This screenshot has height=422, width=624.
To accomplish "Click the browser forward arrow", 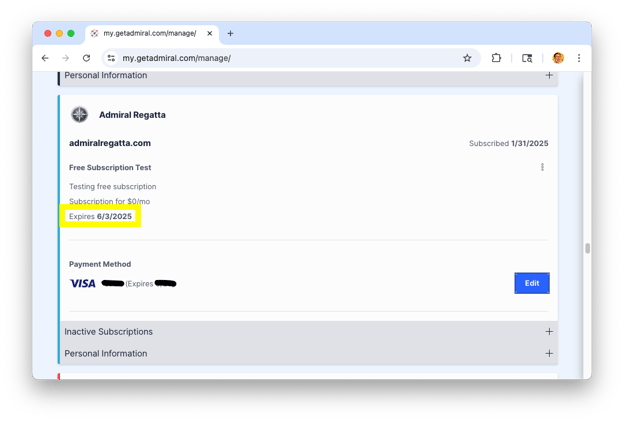I will [66, 58].
